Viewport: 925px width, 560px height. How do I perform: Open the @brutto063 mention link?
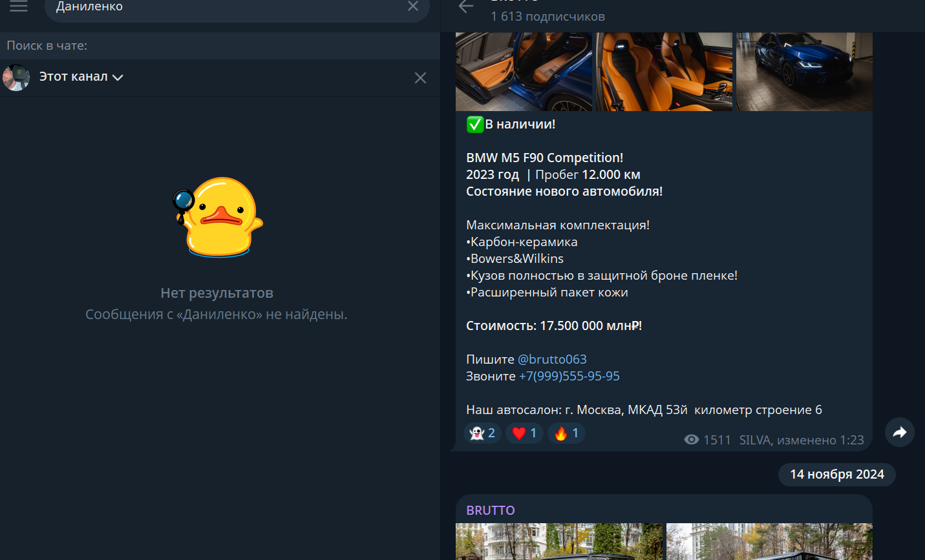(x=552, y=359)
